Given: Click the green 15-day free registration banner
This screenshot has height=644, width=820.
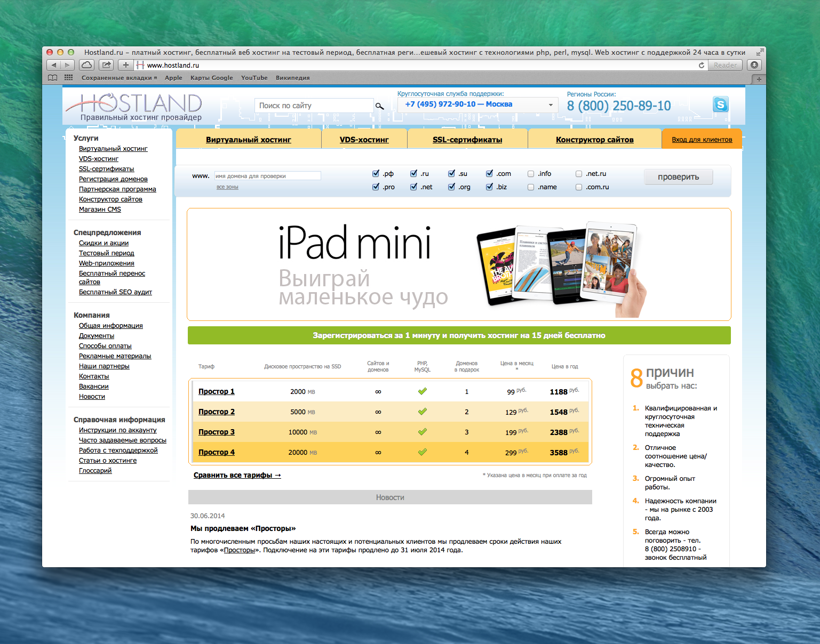Looking at the screenshot, I should tap(459, 335).
